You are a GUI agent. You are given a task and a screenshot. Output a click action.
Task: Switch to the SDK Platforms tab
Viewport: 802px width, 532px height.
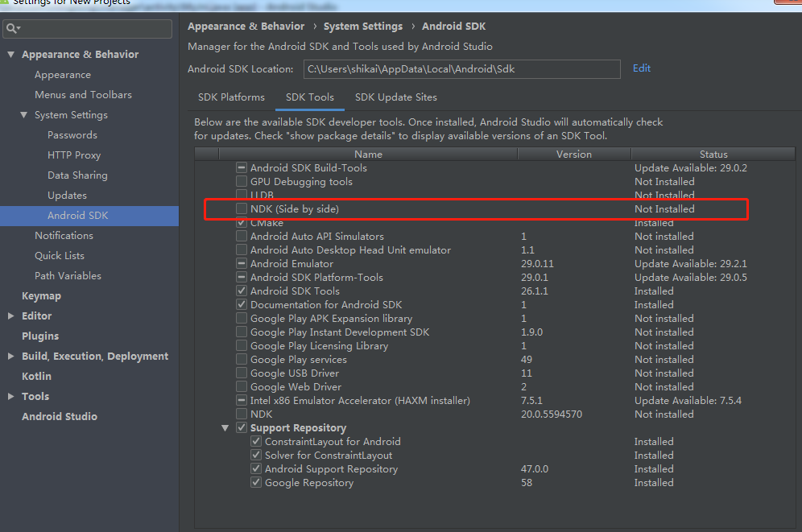tap(231, 97)
